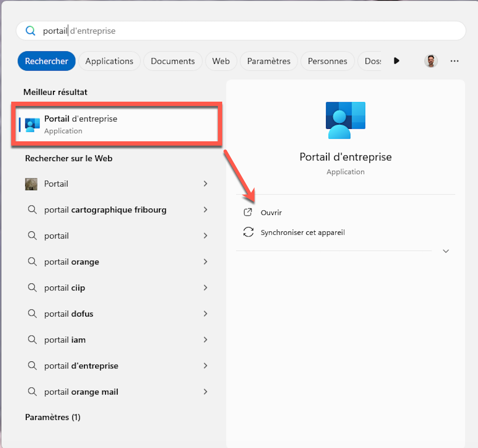Click the Portail d'entreprise title in details pane
Viewport: 478px width, 448px height.
345,157
